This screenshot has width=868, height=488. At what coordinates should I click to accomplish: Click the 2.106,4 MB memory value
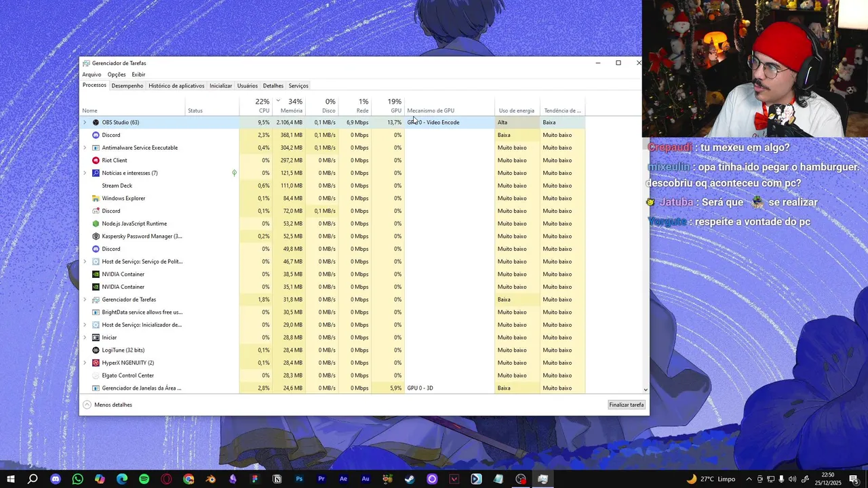(289, 123)
